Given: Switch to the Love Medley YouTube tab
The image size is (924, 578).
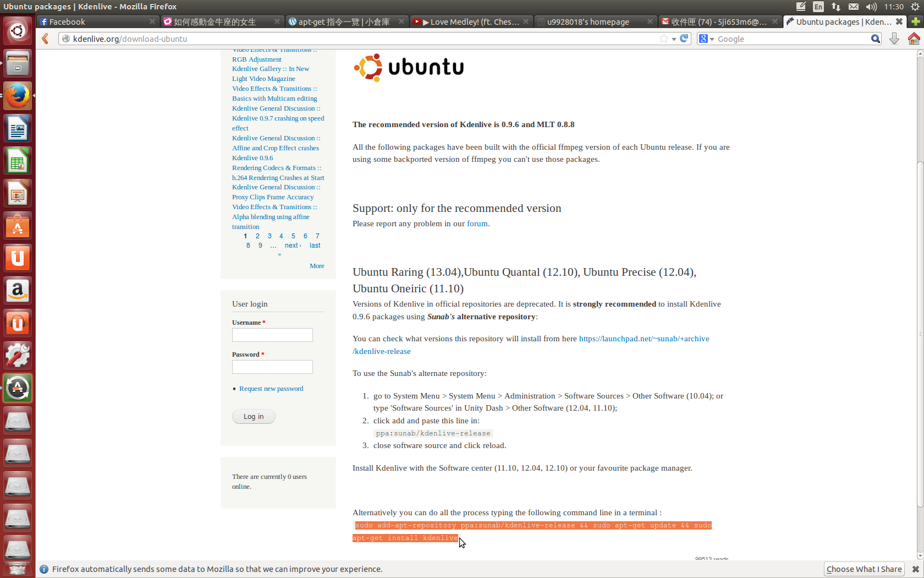Looking at the screenshot, I should click(x=471, y=21).
